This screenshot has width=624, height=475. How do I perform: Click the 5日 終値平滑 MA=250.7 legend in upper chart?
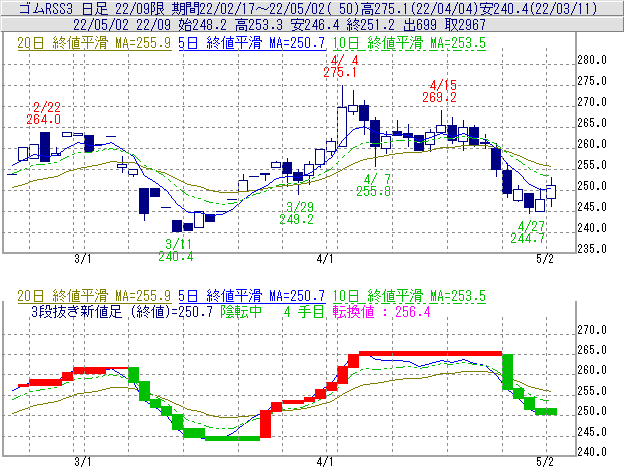tap(252, 43)
